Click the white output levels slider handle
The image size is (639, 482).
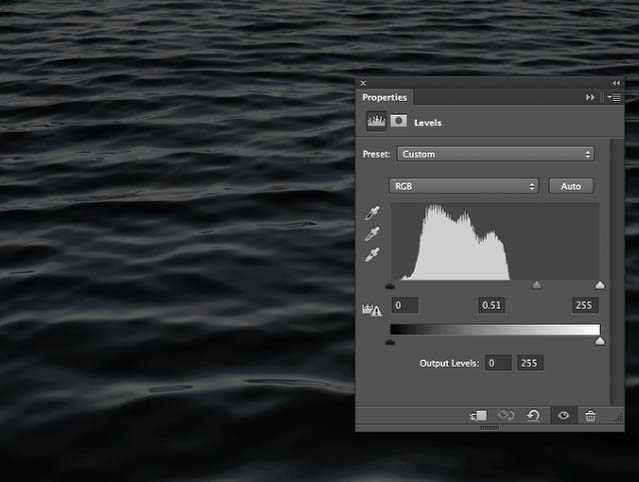(x=599, y=341)
